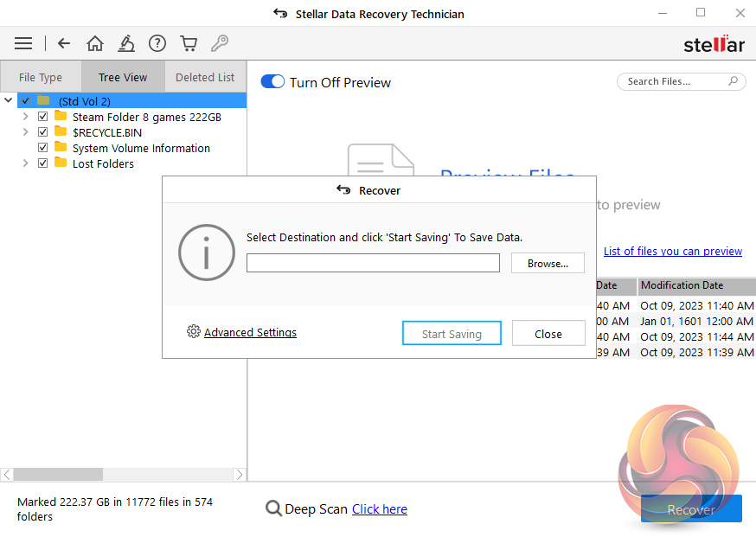756x537 pixels.
Task: Expand the Steam Folder 8 games node
Action: coord(26,116)
